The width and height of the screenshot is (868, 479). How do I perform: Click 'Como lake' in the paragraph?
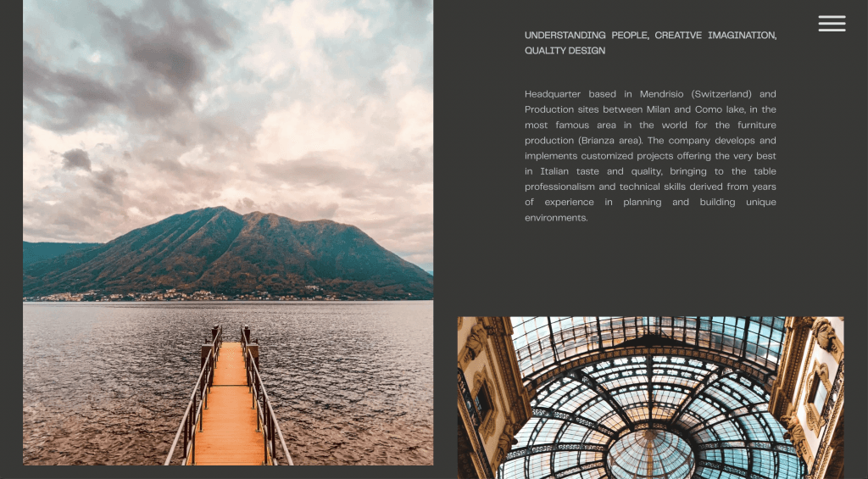[x=720, y=109]
